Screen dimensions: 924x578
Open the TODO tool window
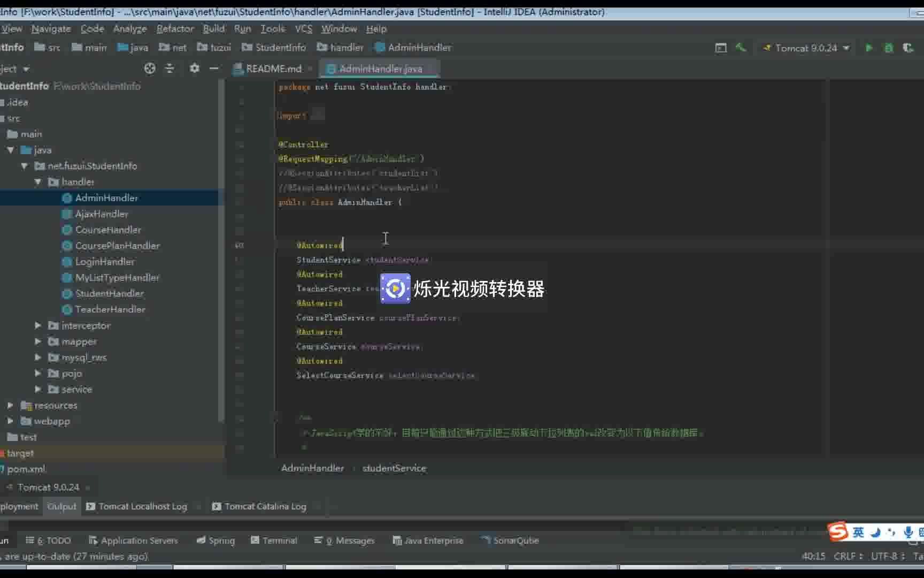tap(49, 541)
